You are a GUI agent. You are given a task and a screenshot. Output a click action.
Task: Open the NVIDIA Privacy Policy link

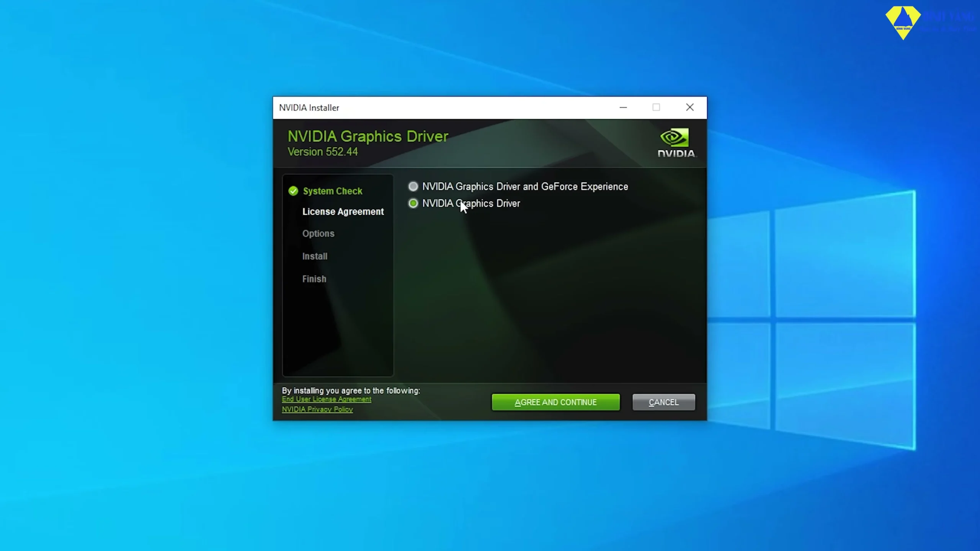click(x=317, y=409)
